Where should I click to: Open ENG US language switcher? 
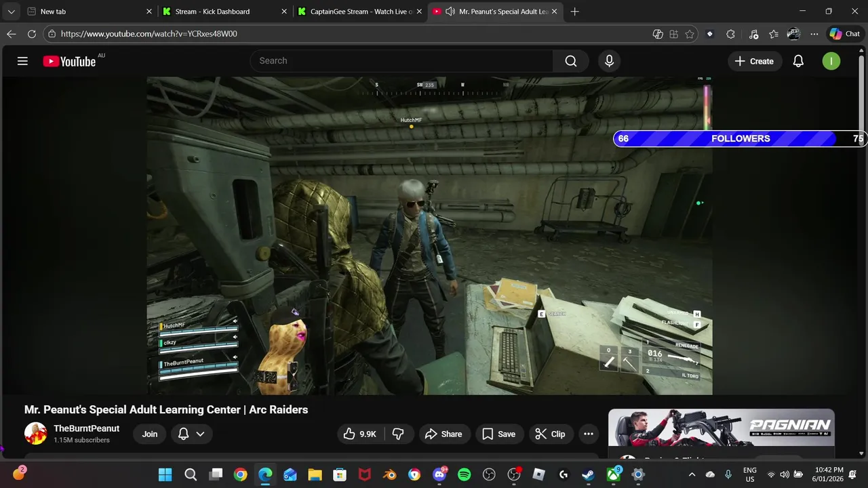750,474
